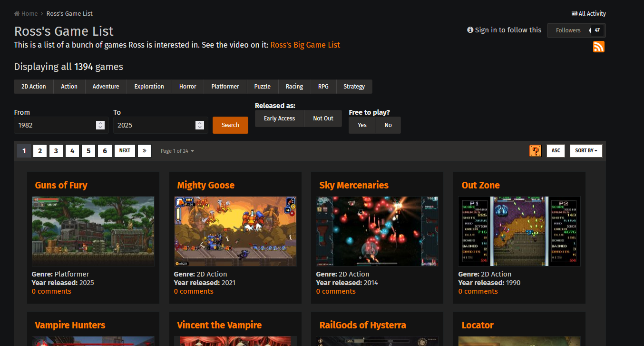
Task: Open All Activity feed
Action: click(x=589, y=14)
